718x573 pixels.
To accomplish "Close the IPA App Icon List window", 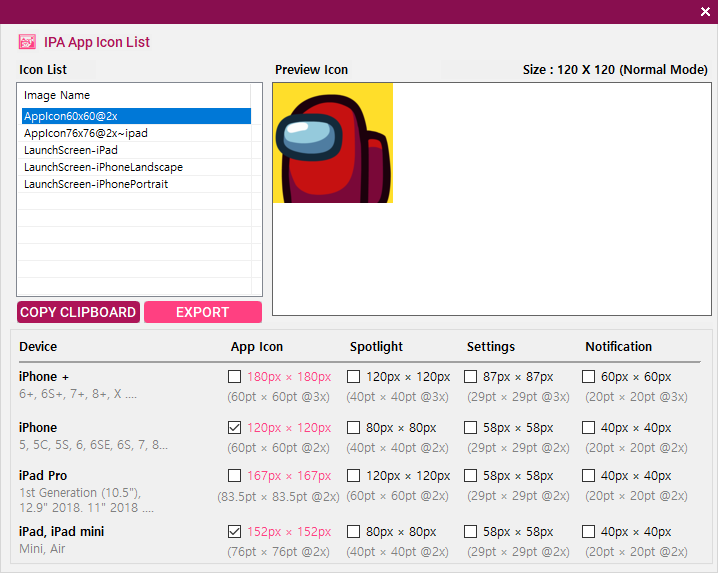I will pyautogui.click(x=705, y=11).
